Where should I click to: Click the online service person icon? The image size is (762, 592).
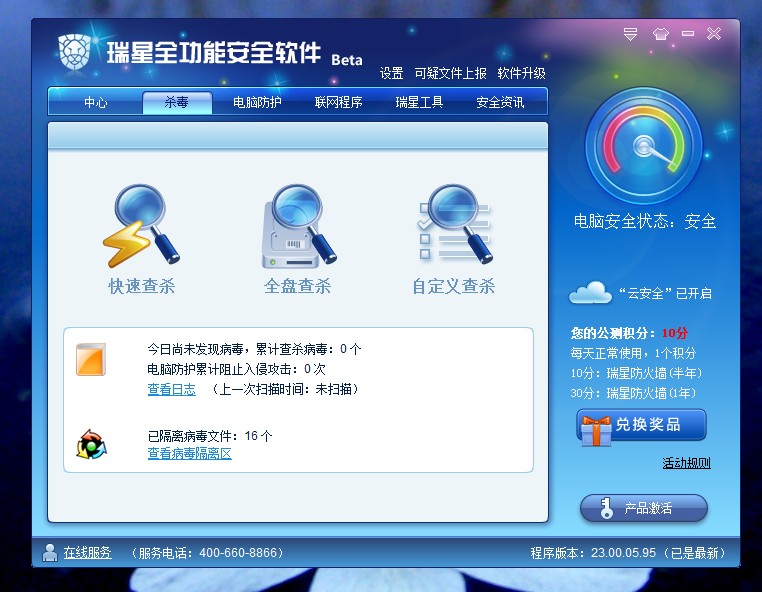point(50,553)
